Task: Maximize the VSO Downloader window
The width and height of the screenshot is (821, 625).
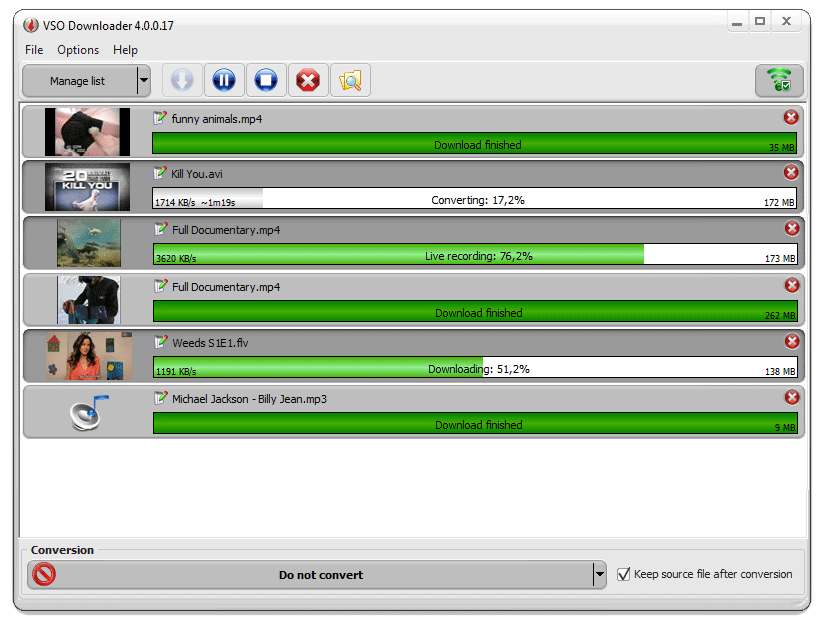Action: coord(760,21)
